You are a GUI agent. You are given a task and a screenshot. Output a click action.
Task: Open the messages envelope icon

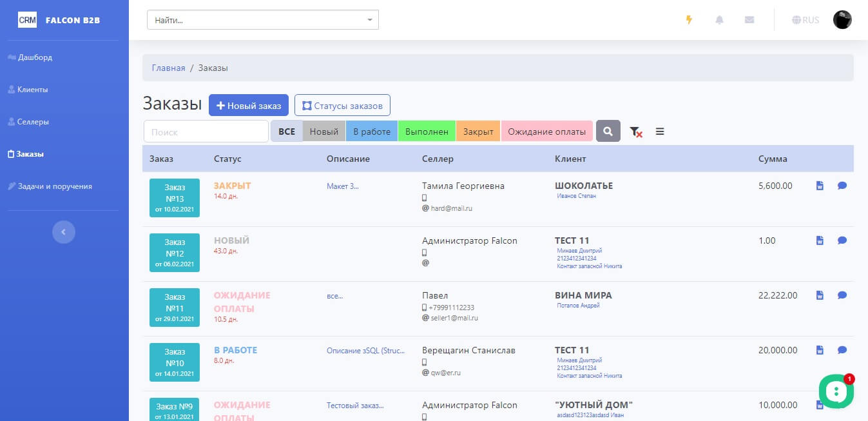pyautogui.click(x=749, y=20)
